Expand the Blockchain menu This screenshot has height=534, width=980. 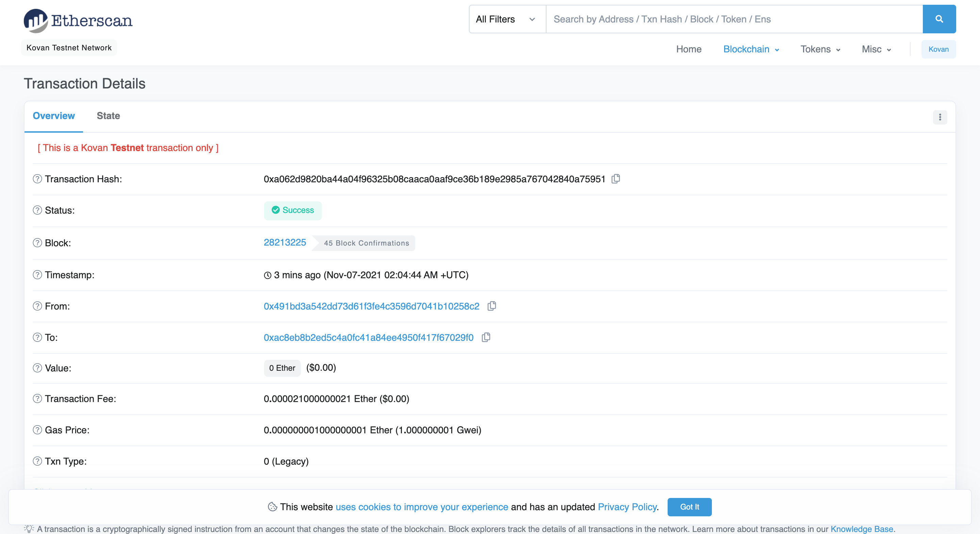751,49
